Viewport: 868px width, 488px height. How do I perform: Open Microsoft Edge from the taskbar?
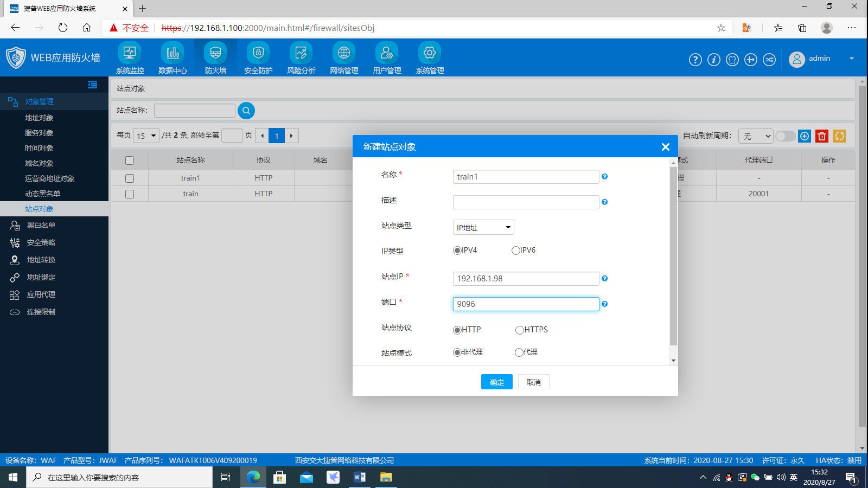click(253, 477)
